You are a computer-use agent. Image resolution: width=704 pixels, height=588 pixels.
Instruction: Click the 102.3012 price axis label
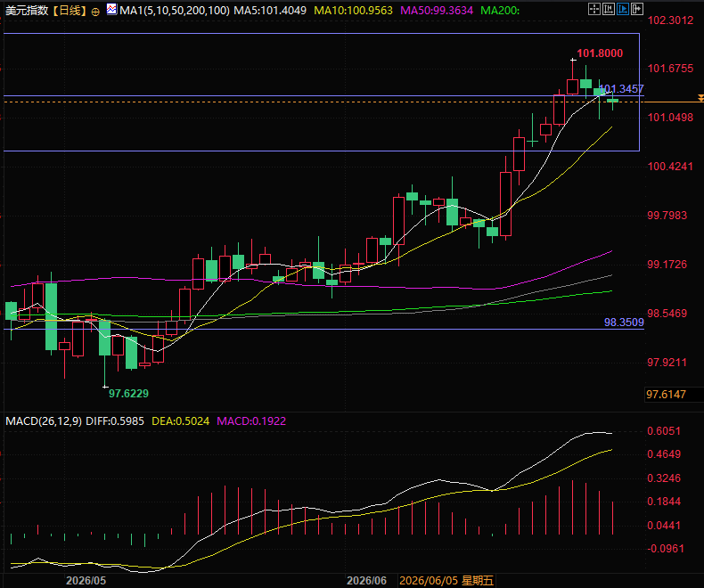click(670, 20)
